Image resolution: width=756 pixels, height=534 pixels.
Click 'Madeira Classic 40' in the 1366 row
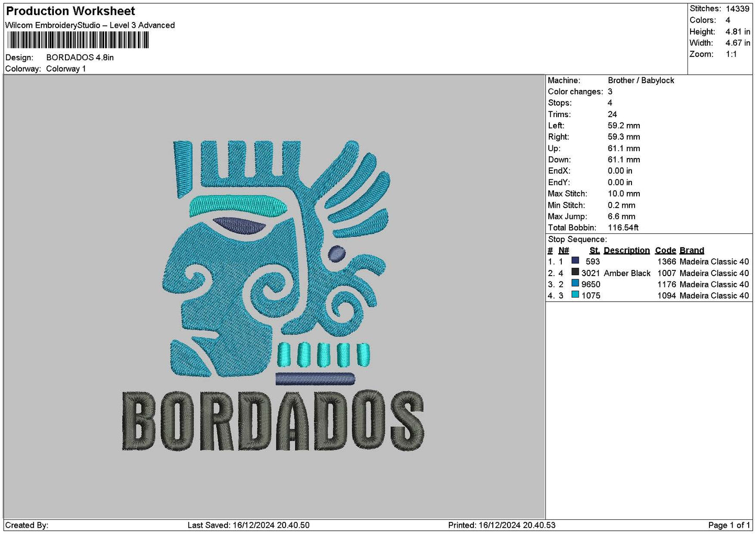[x=714, y=262]
